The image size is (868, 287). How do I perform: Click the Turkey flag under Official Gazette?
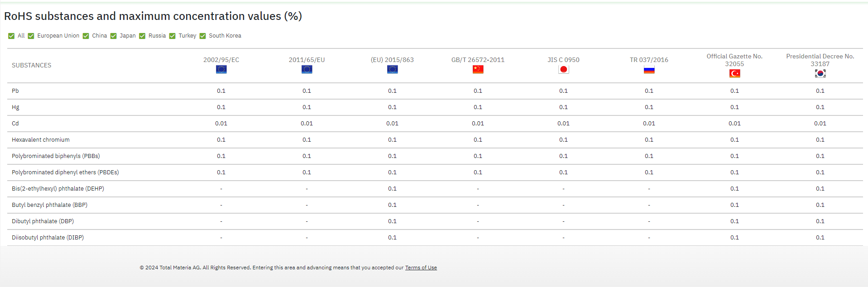coord(734,73)
